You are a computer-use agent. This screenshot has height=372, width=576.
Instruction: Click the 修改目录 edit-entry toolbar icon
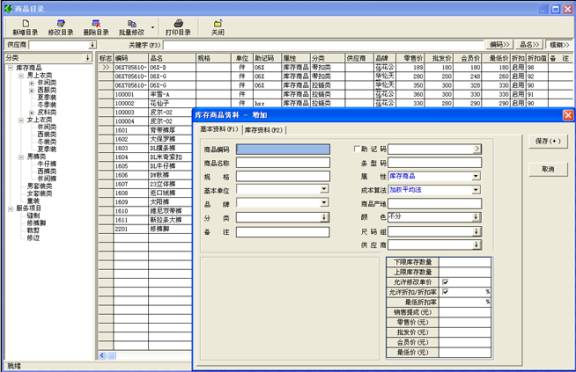(61, 23)
